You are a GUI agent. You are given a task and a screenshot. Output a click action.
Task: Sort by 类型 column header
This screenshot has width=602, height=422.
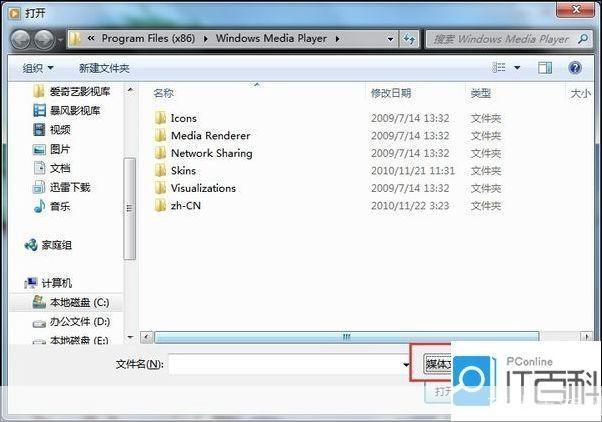click(481, 93)
